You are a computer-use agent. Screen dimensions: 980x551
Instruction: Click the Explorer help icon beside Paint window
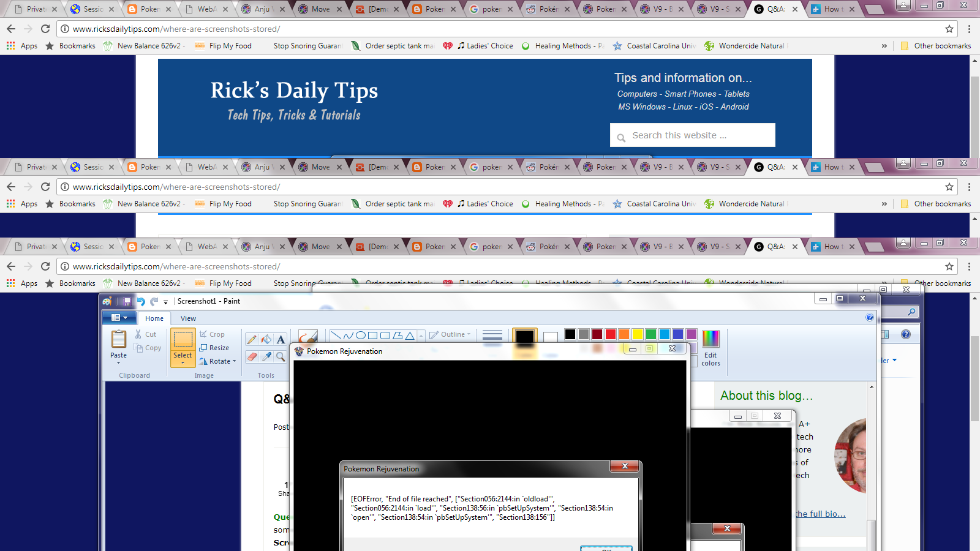906,334
